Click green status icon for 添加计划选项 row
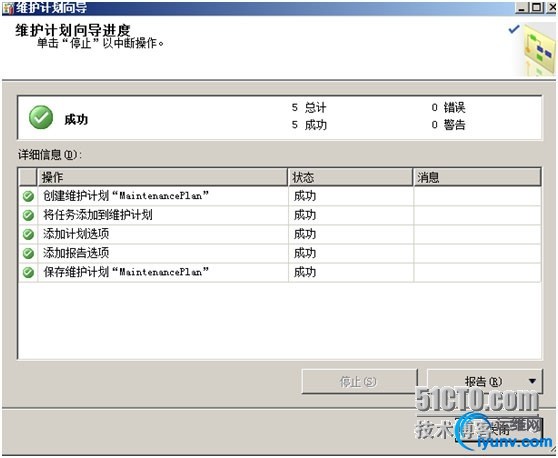Image resolution: width=558 pixels, height=458 pixels. tap(28, 234)
